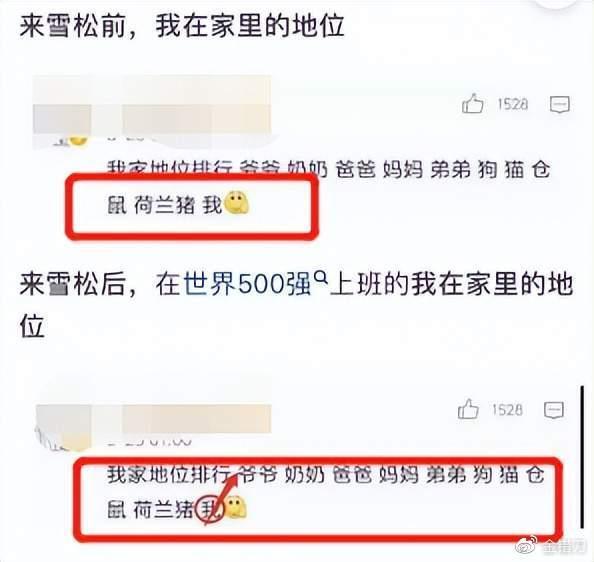This screenshot has height=562, width=594.
Task: Click the search magnifier after 世界500强
Action: pos(321,278)
